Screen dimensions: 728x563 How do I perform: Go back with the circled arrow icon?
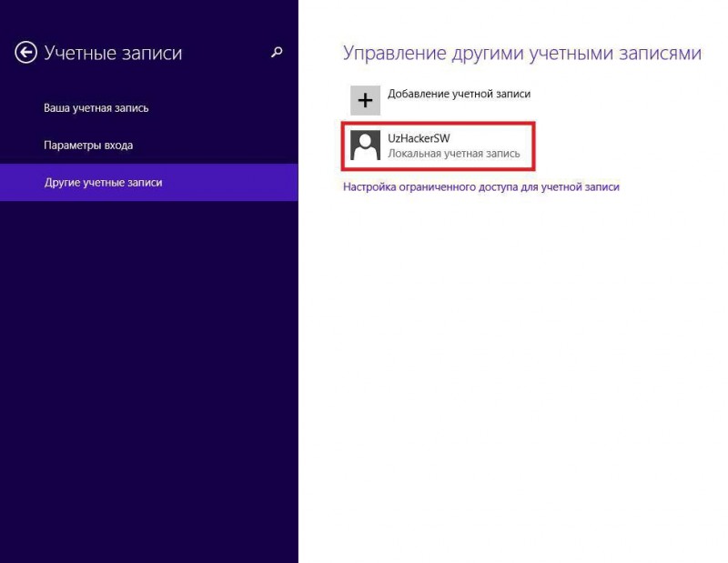(x=26, y=52)
